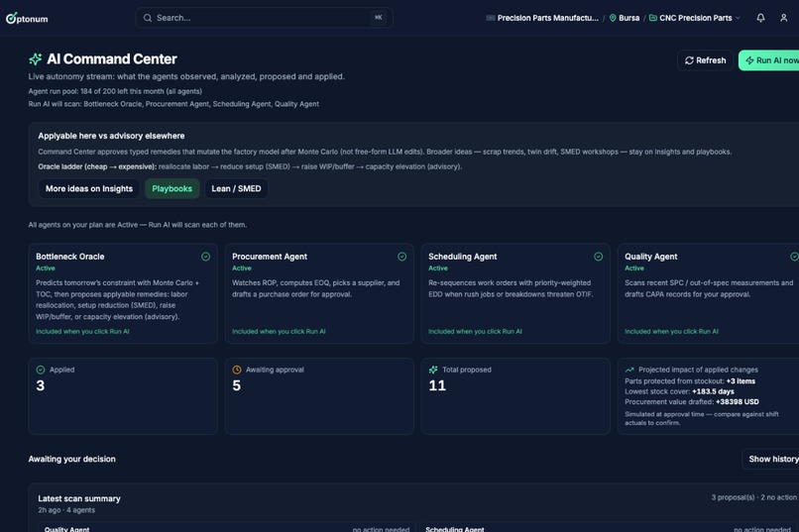This screenshot has width=799, height=532.
Task: Select the Quality Agent card title
Action: tap(650, 257)
